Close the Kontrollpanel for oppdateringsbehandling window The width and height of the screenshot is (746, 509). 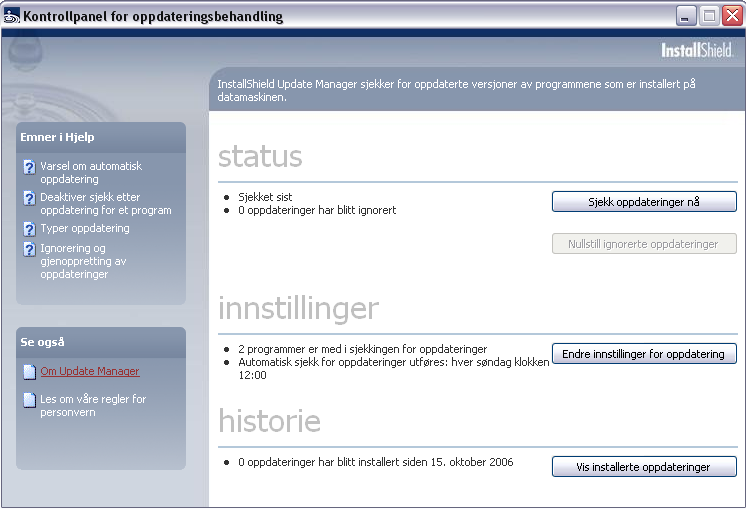(732, 16)
